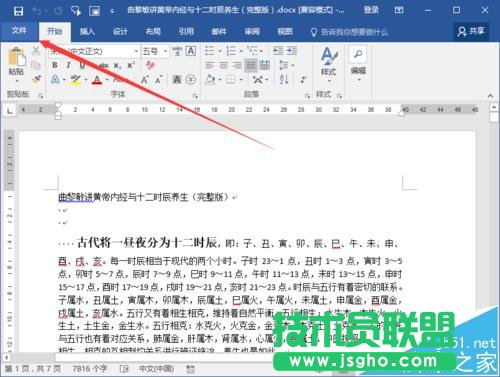Select the Format Painter brush icon

tap(36, 79)
